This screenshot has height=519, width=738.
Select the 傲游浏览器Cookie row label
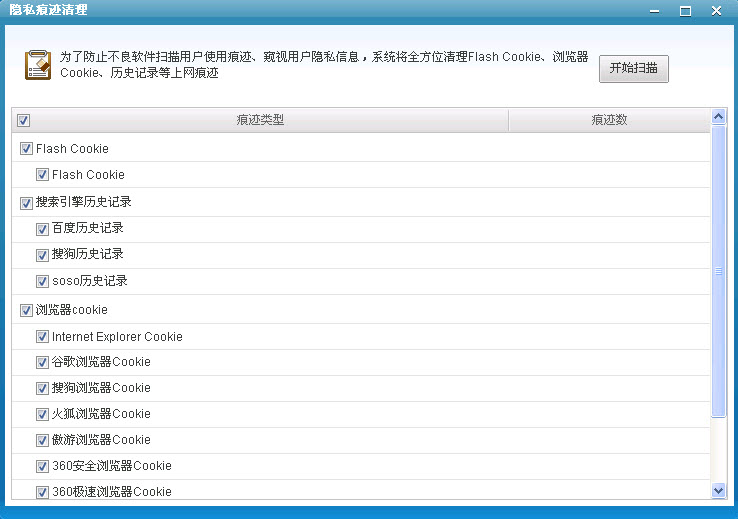[x=101, y=440]
